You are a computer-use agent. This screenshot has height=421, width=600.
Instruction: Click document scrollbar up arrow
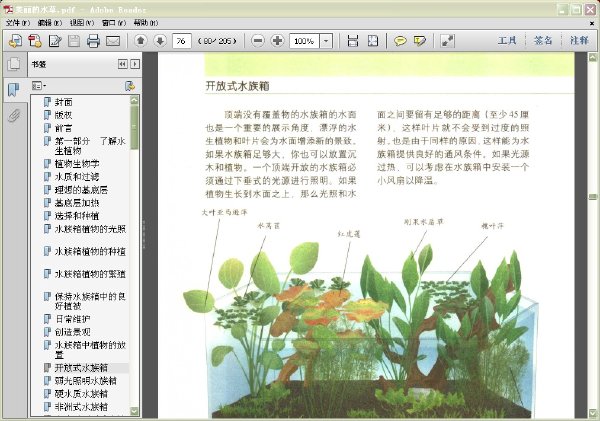tap(593, 58)
